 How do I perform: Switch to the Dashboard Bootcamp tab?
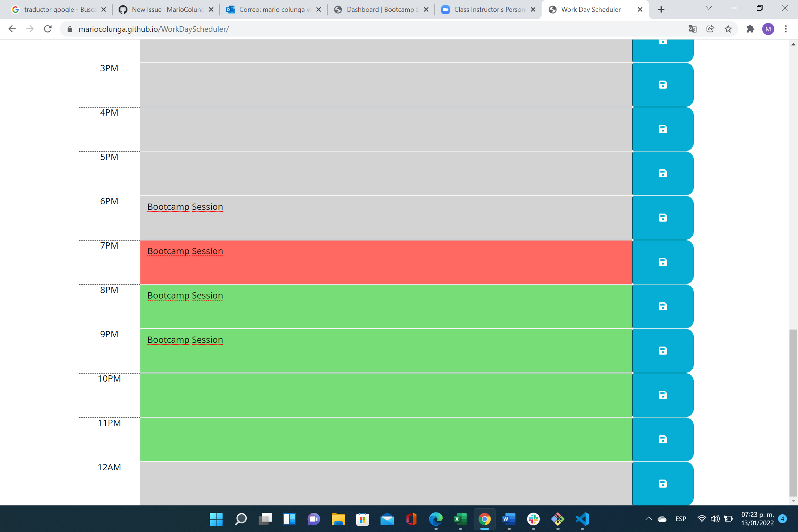pyautogui.click(x=381, y=10)
